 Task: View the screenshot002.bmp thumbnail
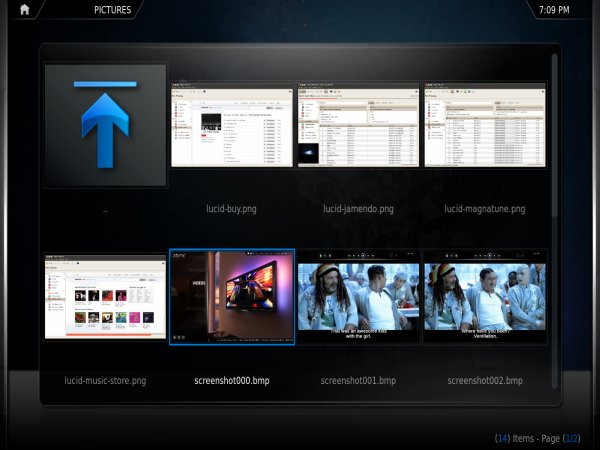click(x=485, y=297)
